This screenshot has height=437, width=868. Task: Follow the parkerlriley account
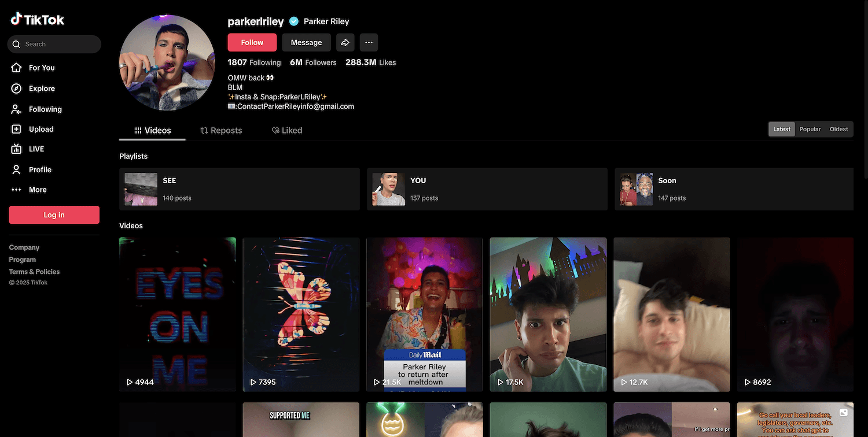coord(252,42)
